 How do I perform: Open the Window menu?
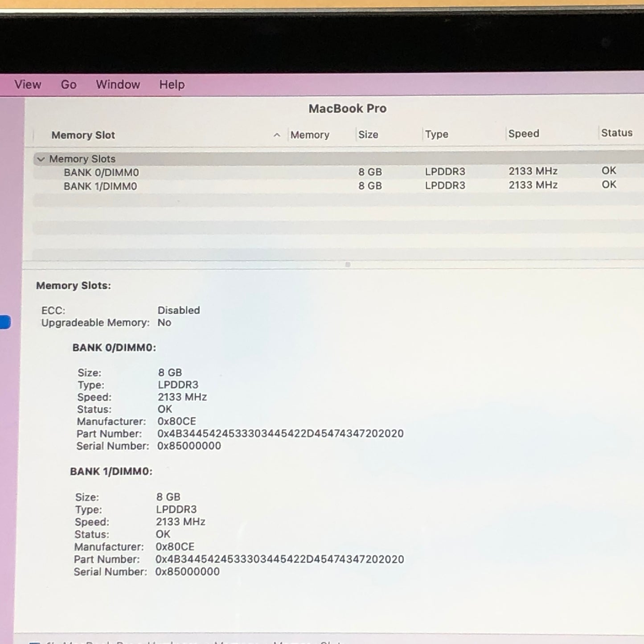(118, 84)
